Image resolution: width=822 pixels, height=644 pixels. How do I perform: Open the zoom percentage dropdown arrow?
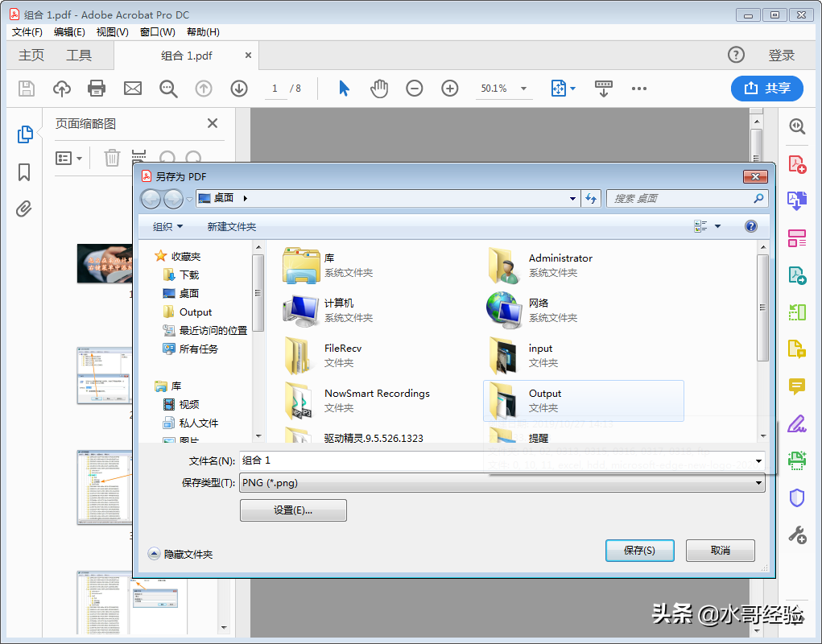coord(523,89)
